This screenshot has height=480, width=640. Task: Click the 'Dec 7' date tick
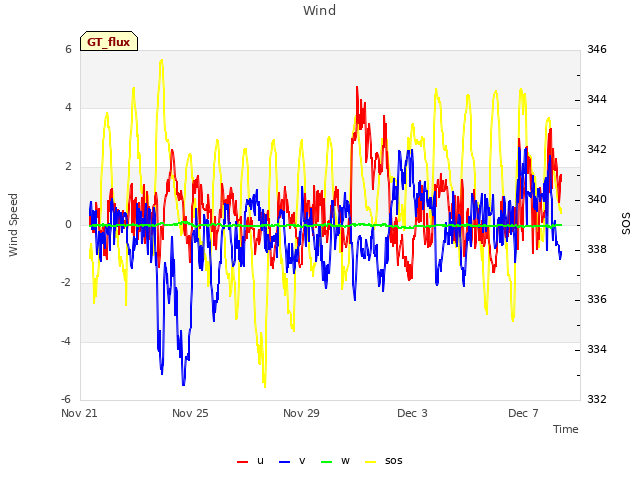click(523, 413)
